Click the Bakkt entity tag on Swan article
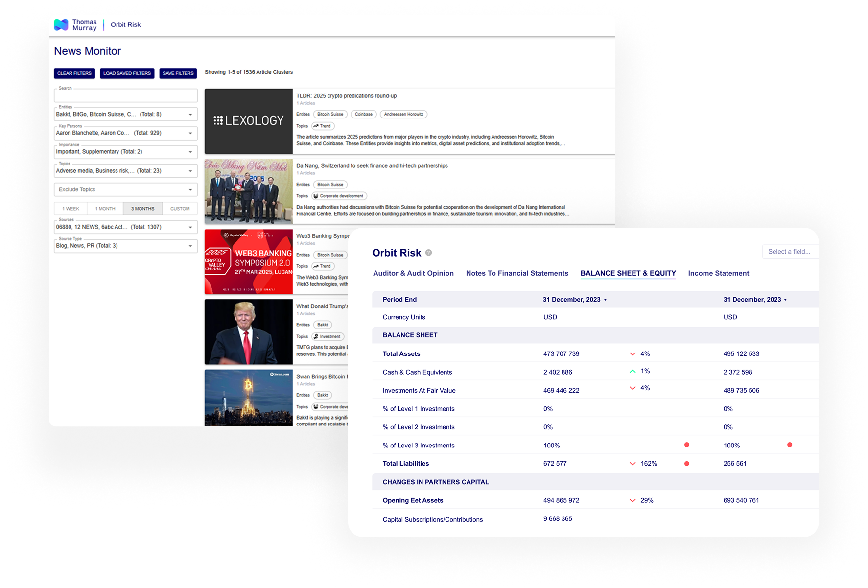This screenshot has height=588, width=868. point(323,395)
